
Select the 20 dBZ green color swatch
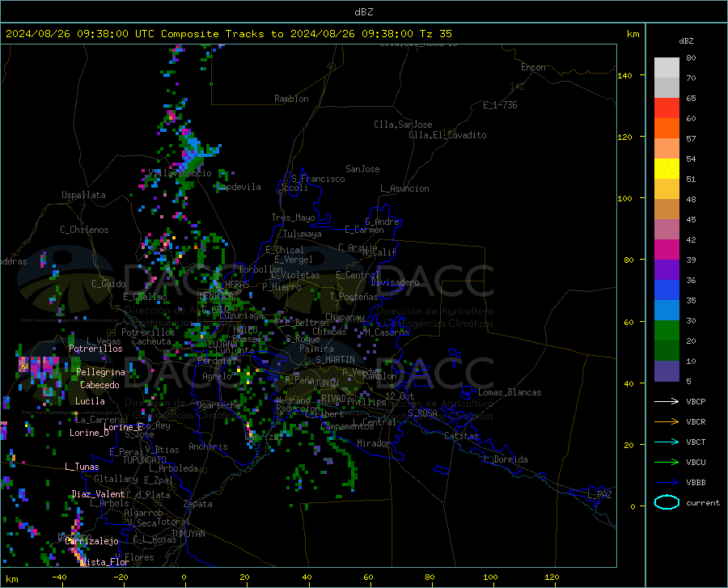tap(667, 351)
